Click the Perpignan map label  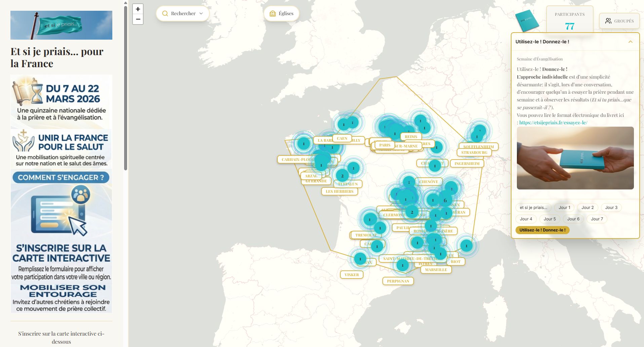click(x=398, y=281)
